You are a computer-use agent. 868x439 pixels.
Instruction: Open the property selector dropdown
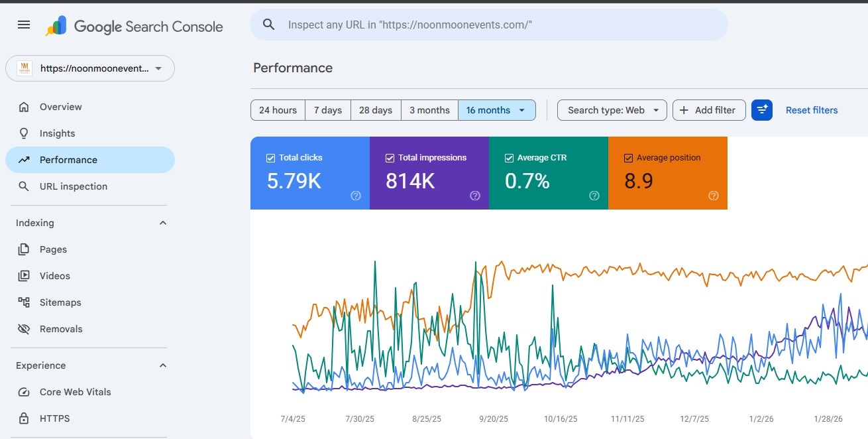coord(90,68)
